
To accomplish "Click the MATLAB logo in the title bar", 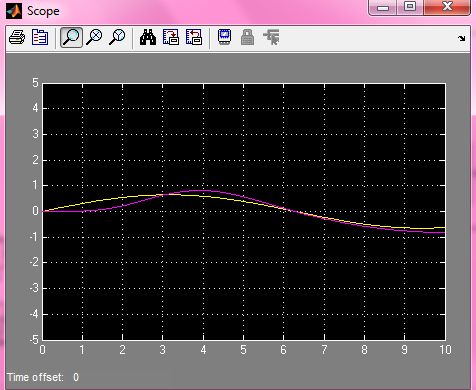I will pos(14,11).
